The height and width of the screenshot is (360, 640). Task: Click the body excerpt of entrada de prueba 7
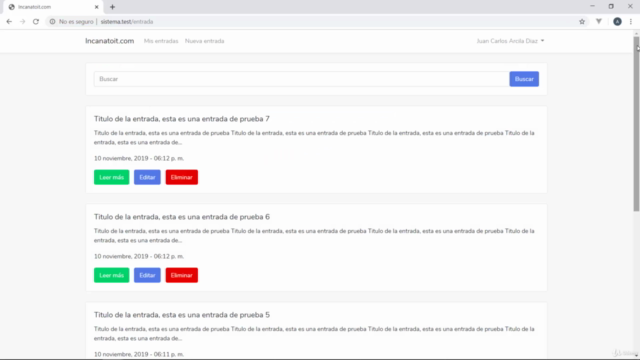(314, 138)
